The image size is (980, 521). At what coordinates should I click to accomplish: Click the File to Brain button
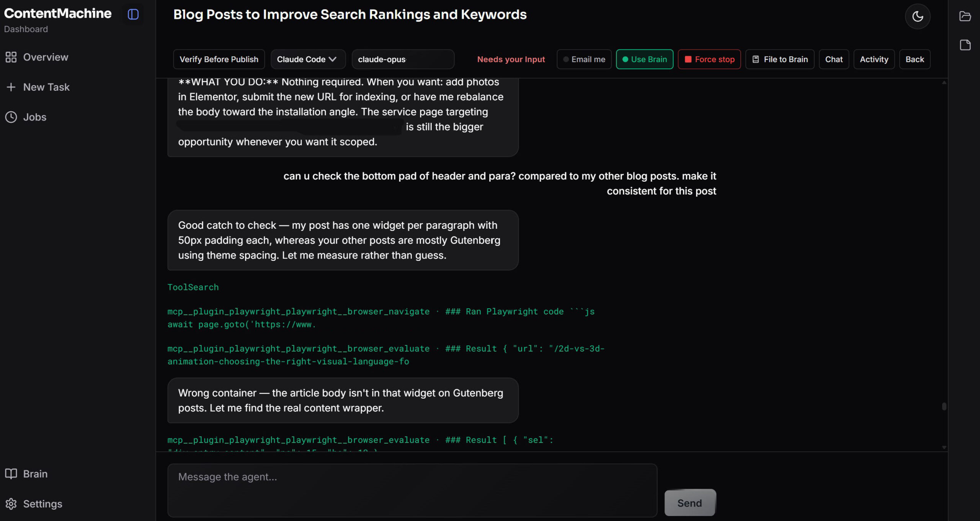(x=780, y=59)
